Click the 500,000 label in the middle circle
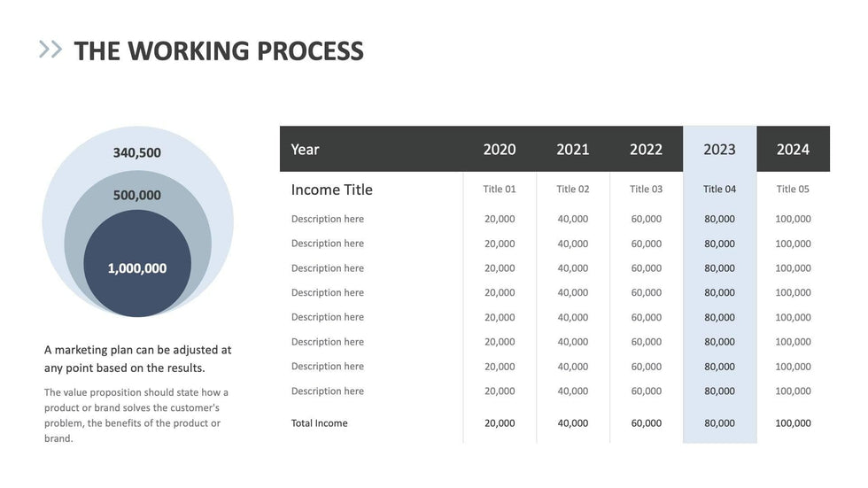868x488 pixels. 137,195
